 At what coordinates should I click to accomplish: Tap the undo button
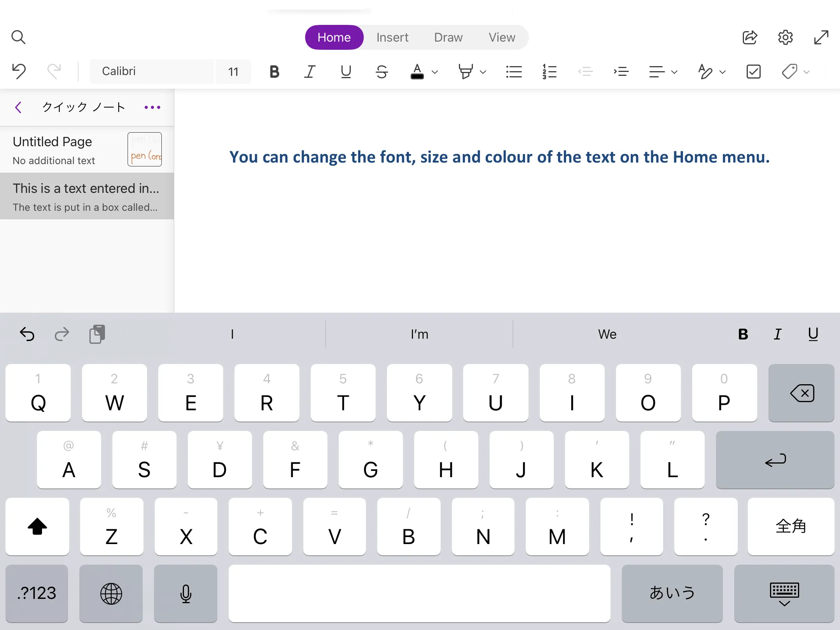click(x=18, y=71)
